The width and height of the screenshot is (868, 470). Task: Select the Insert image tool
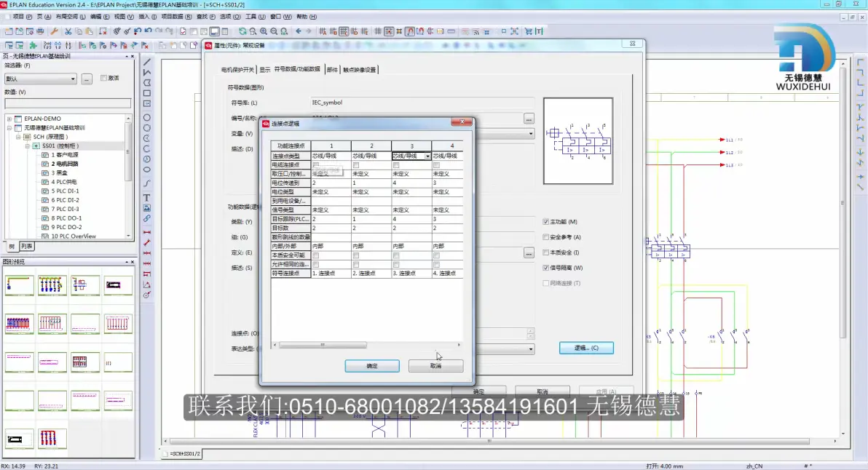[146, 208]
